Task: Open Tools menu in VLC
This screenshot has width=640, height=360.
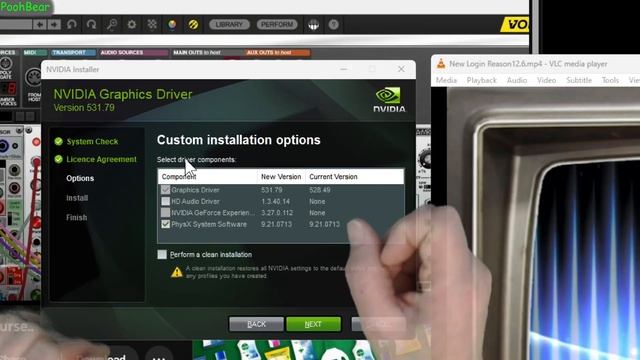Action: 610,80
